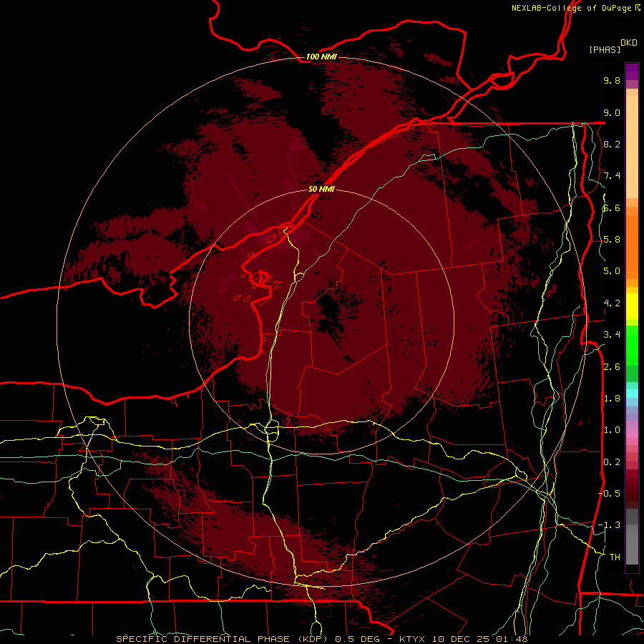Click the [PHAS] label above the color scale
The width and height of the screenshot is (644, 644).
click(x=605, y=49)
